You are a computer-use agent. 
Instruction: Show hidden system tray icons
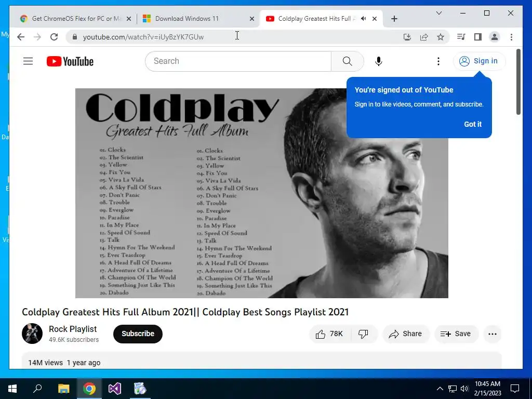click(x=440, y=389)
